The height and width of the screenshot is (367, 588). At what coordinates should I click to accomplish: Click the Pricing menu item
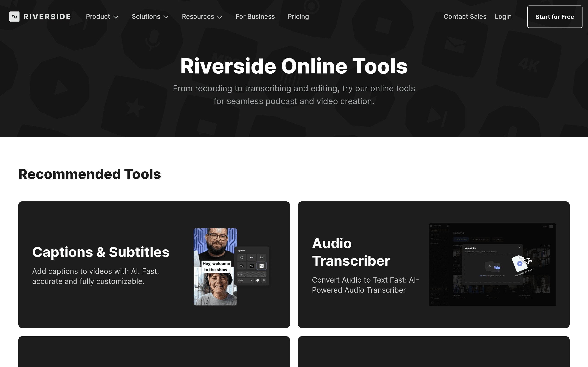(x=298, y=17)
